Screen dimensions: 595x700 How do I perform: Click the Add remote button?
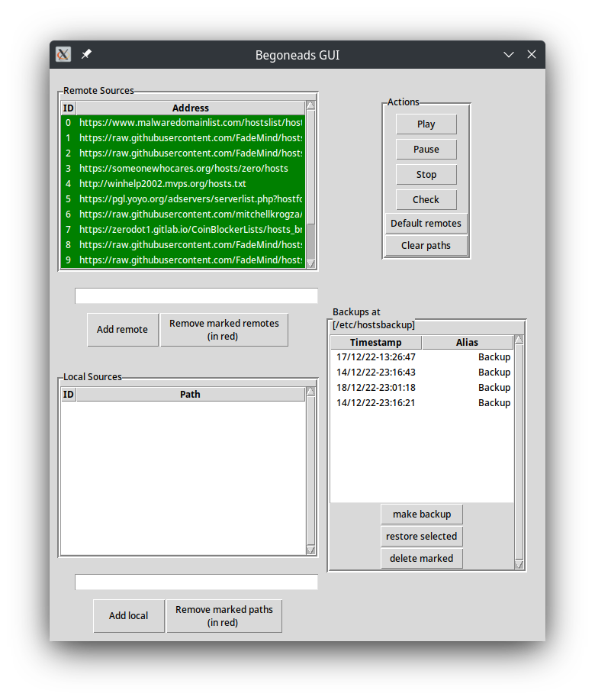(123, 330)
